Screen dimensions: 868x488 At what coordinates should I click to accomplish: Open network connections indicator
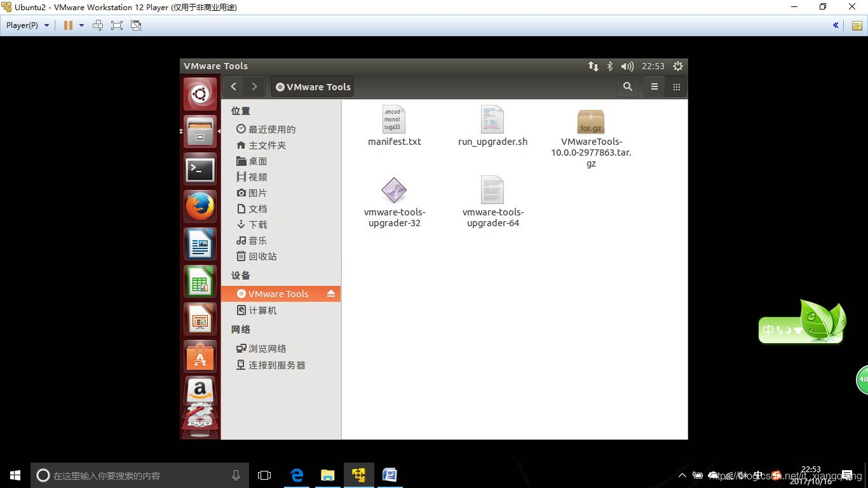click(593, 66)
